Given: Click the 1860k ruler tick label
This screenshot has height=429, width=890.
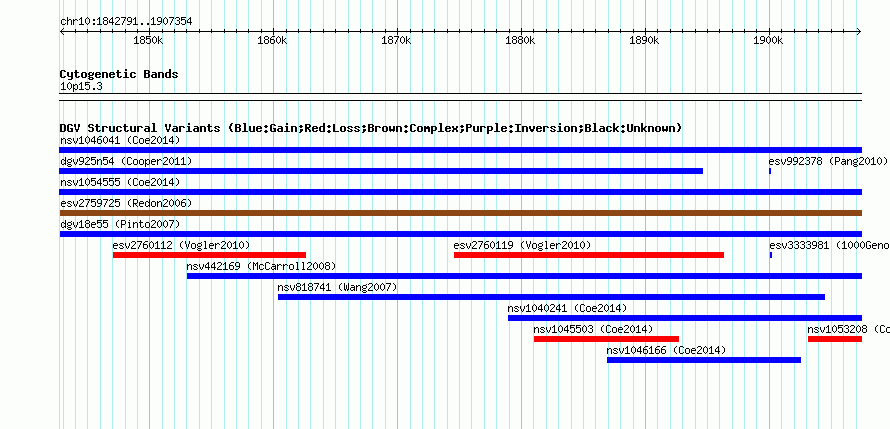Looking at the screenshot, I should [272, 41].
